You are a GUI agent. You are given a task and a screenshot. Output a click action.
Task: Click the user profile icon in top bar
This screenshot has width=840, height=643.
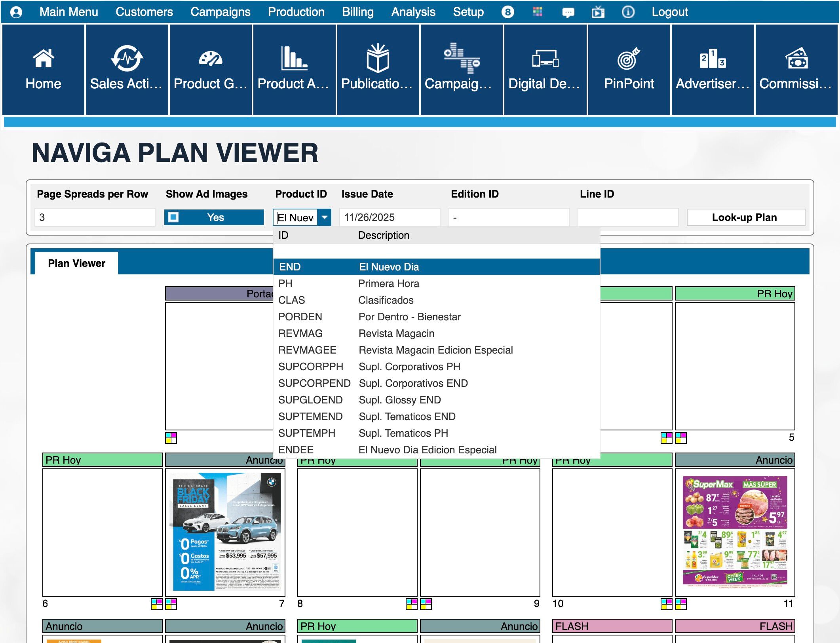pos(16,12)
